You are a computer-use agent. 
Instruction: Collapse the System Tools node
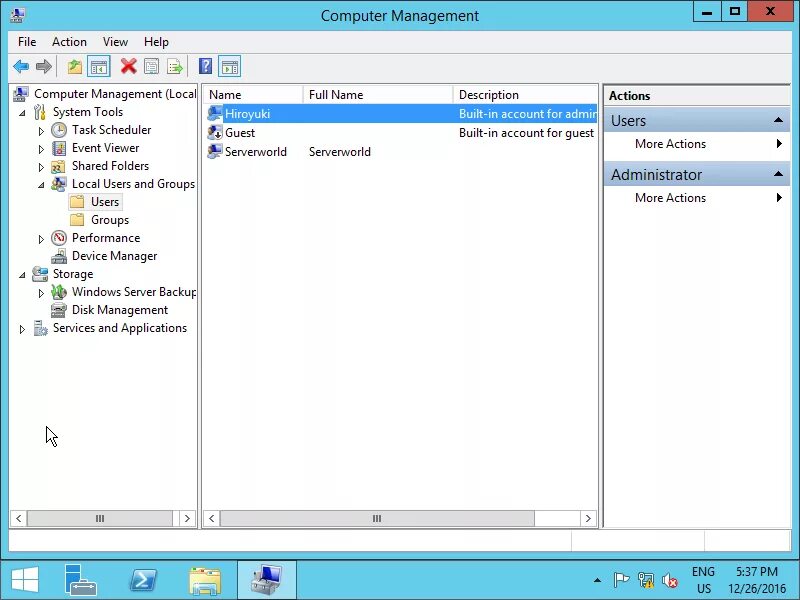(22, 113)
